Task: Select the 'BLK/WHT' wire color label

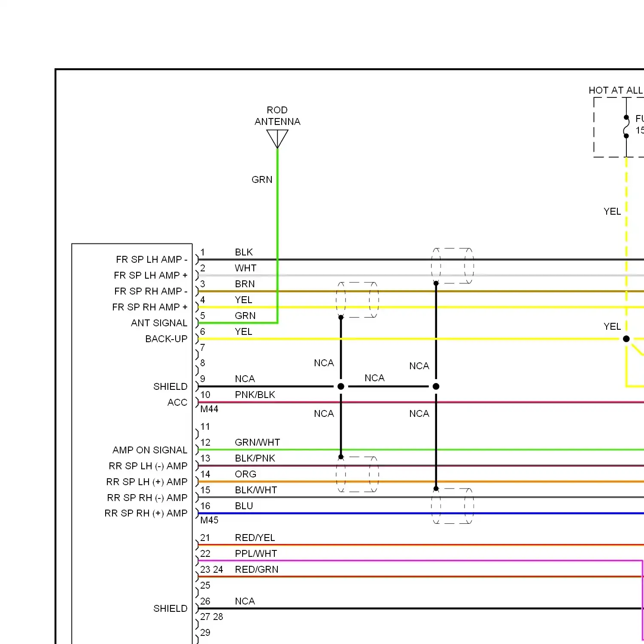Action: (x=256, y=490)
